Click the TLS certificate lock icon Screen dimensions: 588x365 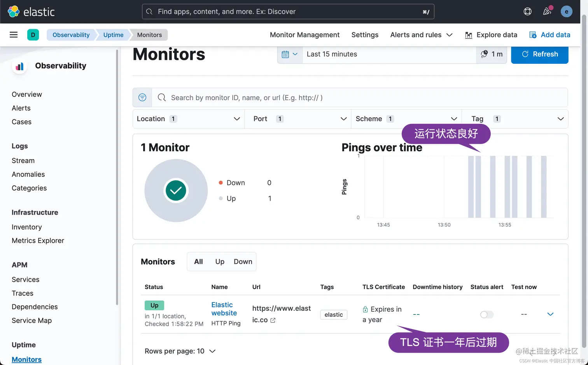tap(365, 309)
